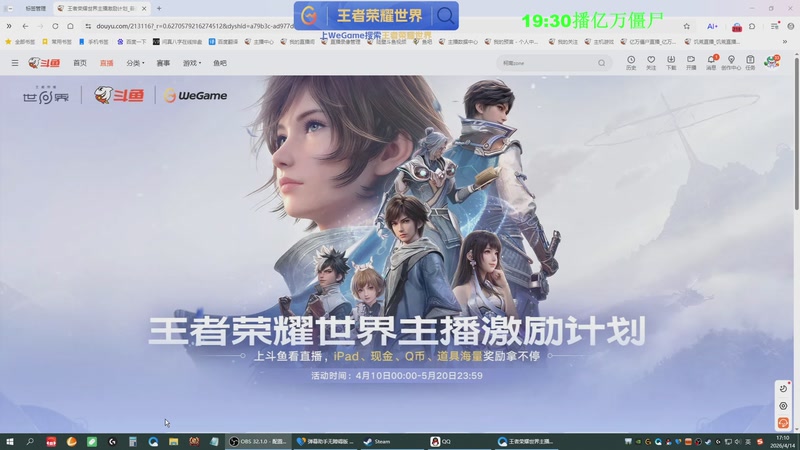The width and height of the screenshot is (800, 450).
Task: Open a new browser tab with plus button
Action: click(159, 8)
